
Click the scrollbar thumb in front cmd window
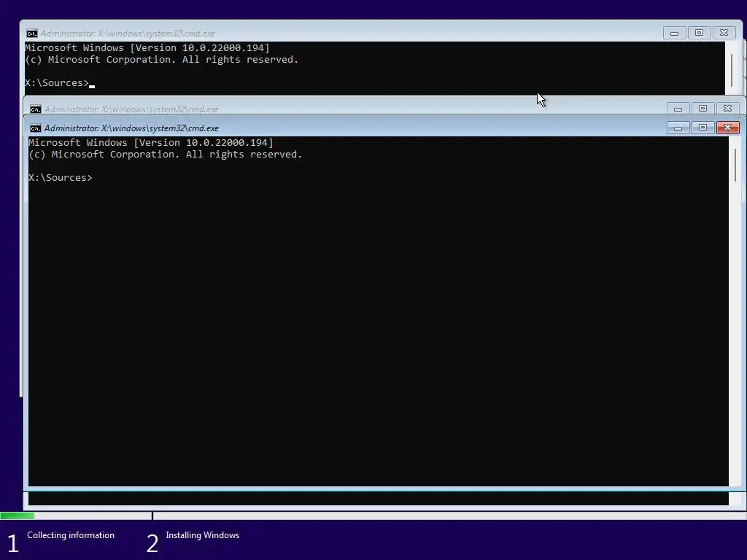click(735, 165)
